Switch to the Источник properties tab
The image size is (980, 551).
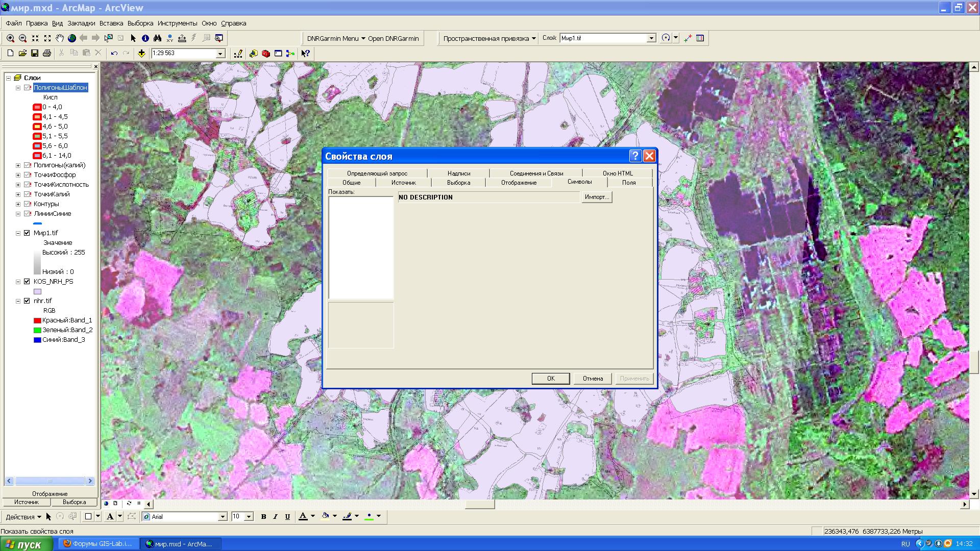(x=403, y=183)
